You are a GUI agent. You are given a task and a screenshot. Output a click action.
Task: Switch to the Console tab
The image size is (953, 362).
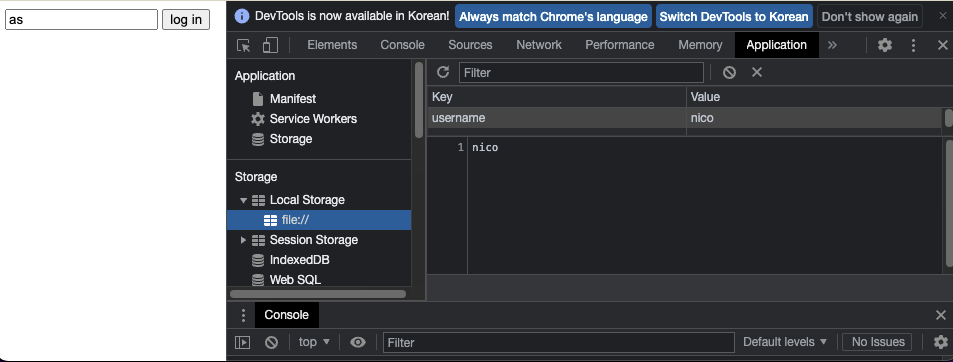pos(402,45)
